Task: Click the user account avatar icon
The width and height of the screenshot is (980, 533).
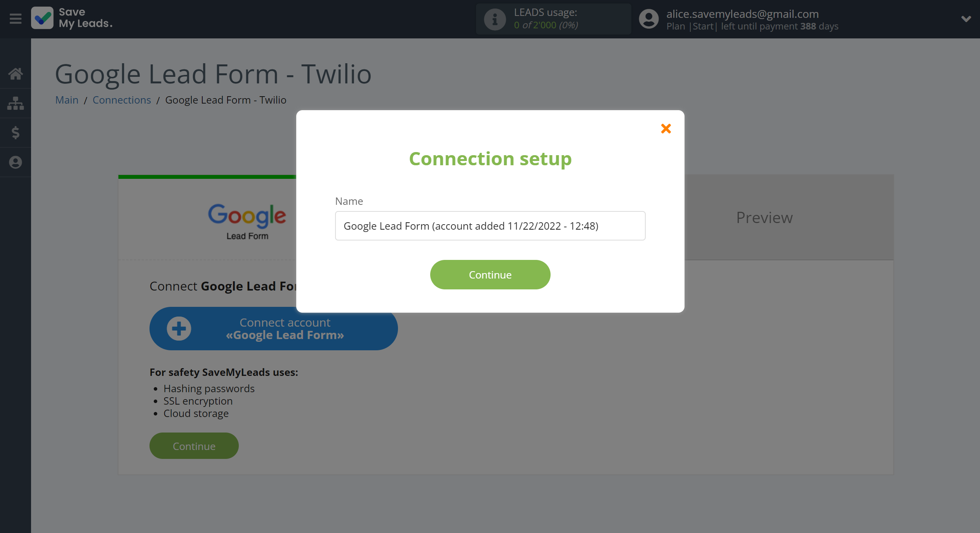Action: point(648,19)
